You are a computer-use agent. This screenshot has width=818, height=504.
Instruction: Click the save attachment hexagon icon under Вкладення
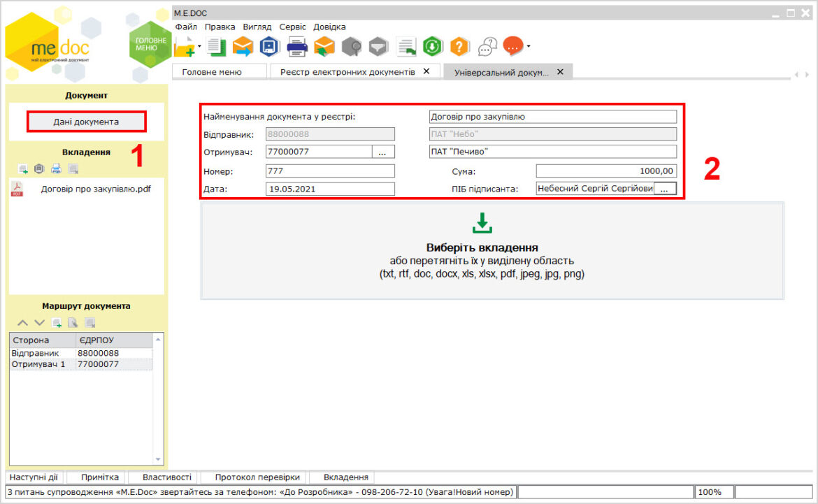pos(39,168)
